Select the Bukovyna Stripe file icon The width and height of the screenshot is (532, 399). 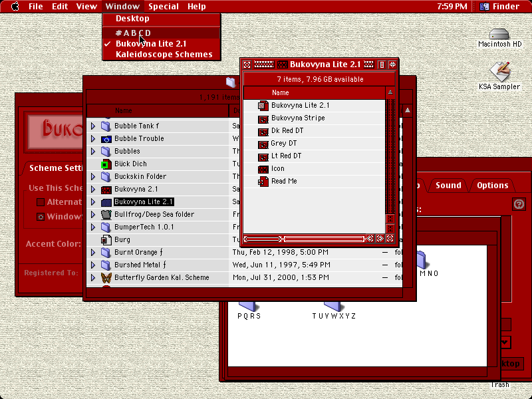coord(263,118)
